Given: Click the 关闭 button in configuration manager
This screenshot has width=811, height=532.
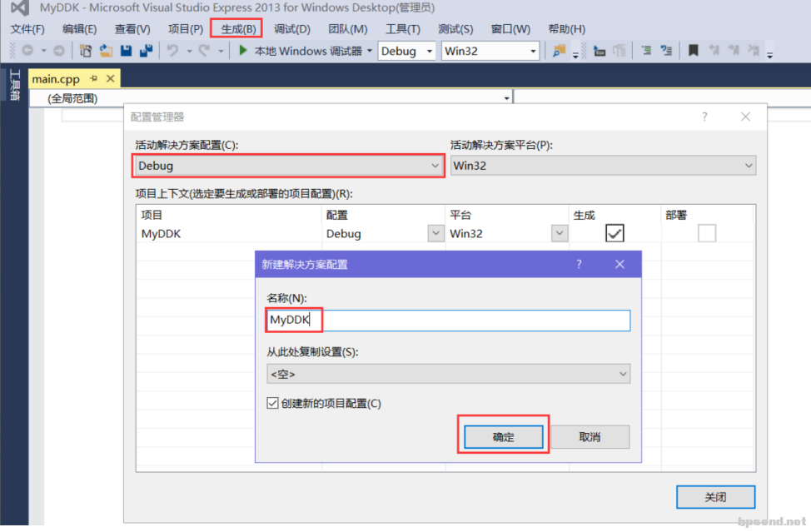Looking at the screenshot, I should [715, 497].
